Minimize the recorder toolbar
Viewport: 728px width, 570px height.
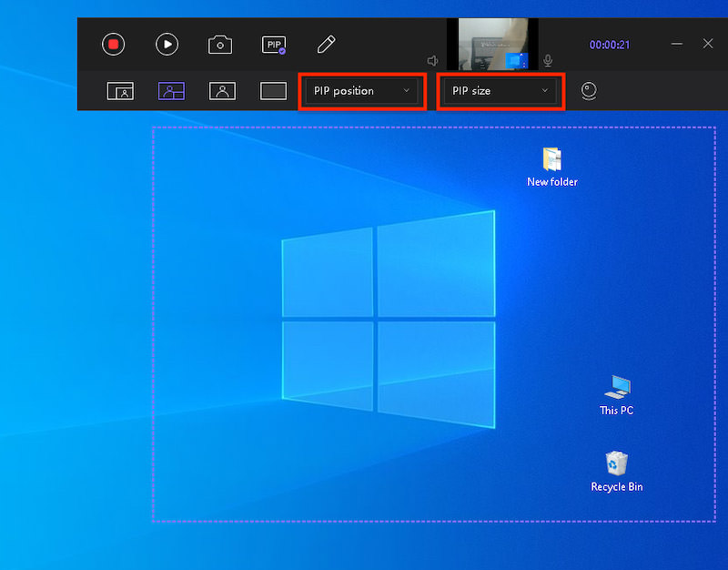pos(677,44)
